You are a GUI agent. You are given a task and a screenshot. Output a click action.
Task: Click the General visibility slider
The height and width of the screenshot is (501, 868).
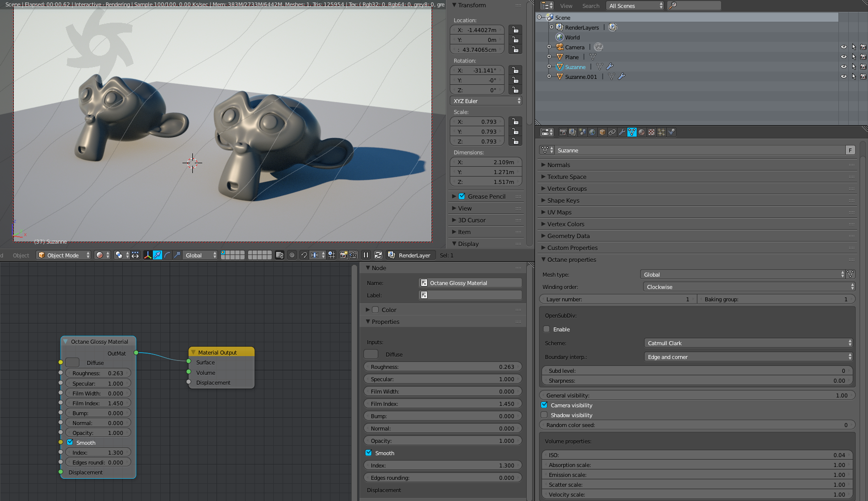[x=697, y=395]
